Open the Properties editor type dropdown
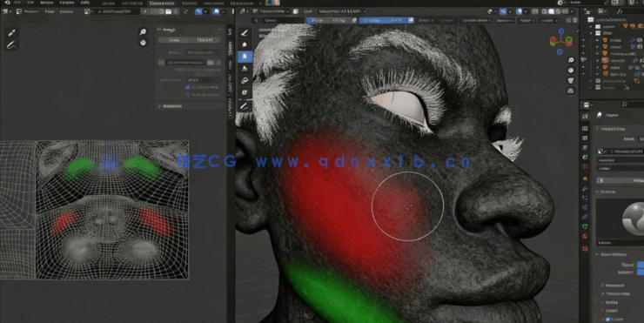The image size is (644, 323). pyautogui.click(x=587, y=104)
